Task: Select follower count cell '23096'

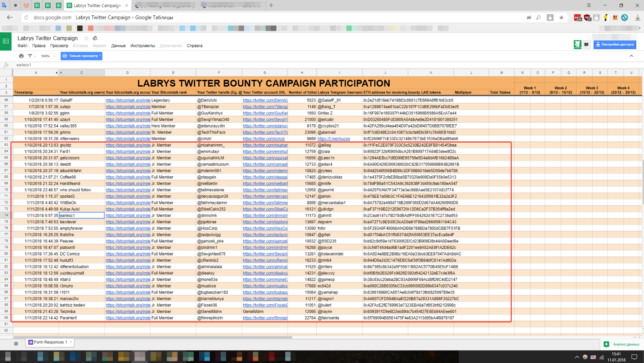Action: point(302,132)
